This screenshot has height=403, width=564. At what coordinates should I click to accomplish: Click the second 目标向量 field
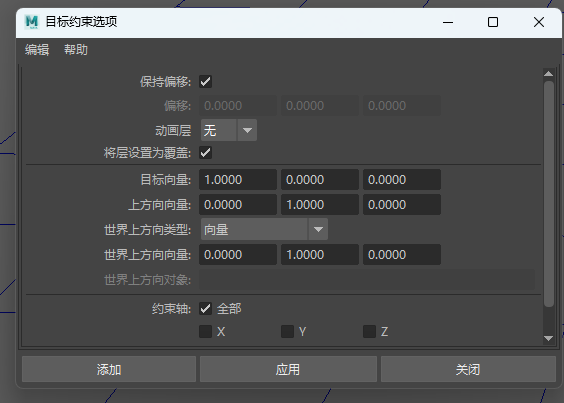[320, 180]
